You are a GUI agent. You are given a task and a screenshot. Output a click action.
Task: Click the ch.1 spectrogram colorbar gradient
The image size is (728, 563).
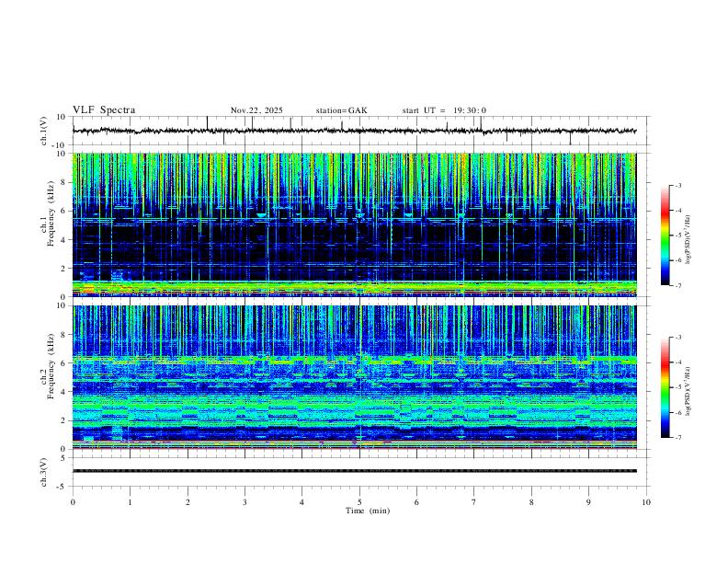point(665,236)
